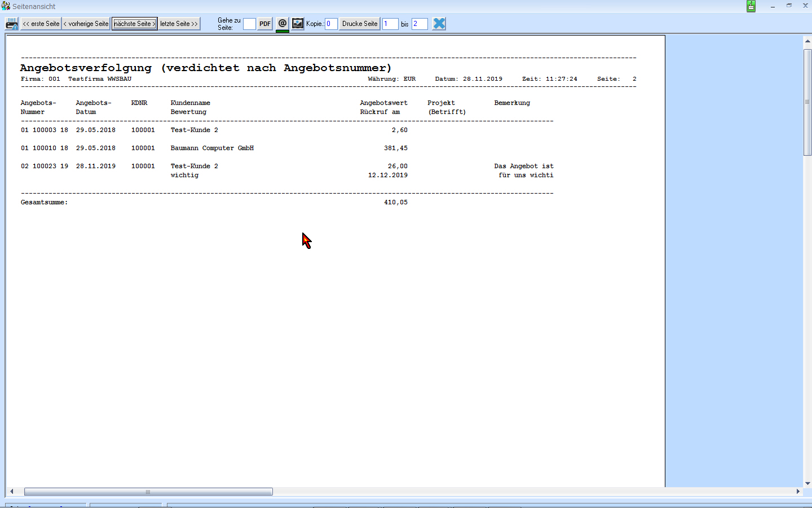This screenshot has width=812, height=508.
Task: Click the 'KDNR' column header
Action: [x=139, y=103]
